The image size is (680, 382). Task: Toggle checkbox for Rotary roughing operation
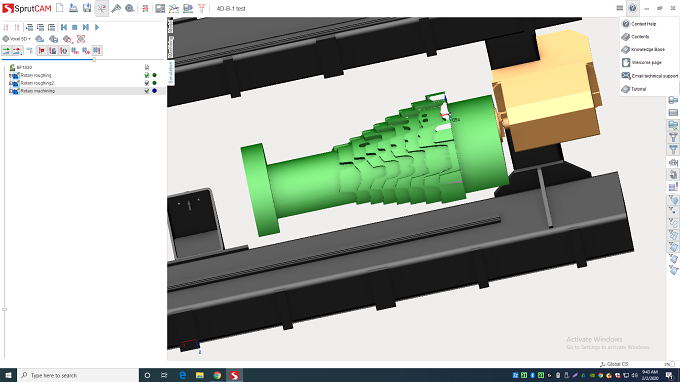tap(147, 75)
